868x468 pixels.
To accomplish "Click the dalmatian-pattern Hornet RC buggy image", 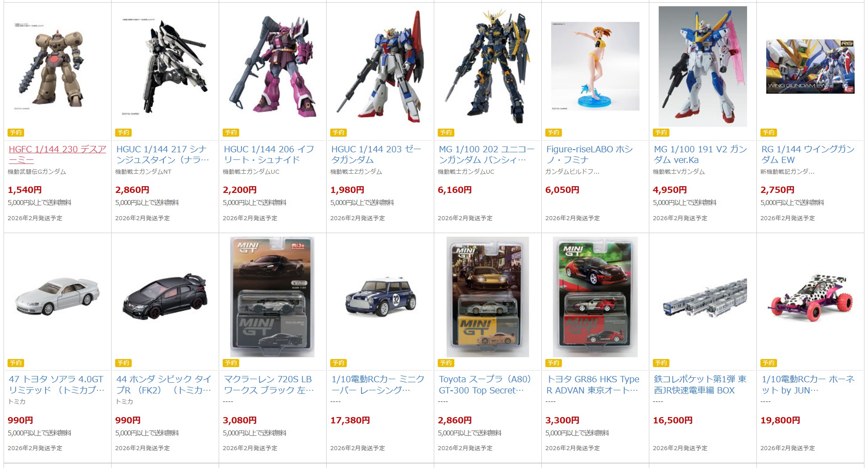I will point(810,297).
